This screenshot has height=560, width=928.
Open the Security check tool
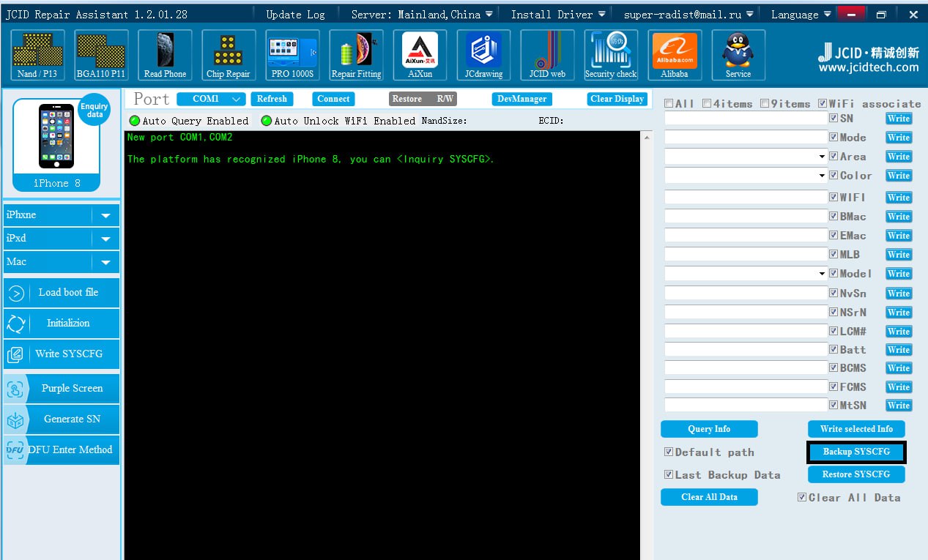[611, 55]
